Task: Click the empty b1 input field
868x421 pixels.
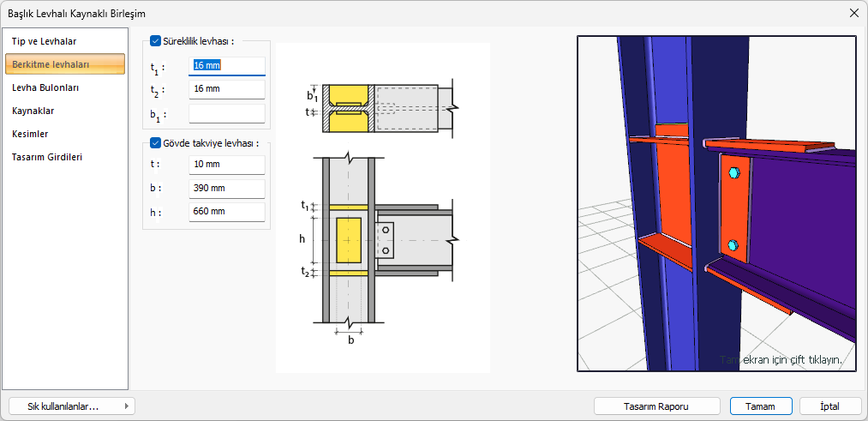Action: coord(226,113)
